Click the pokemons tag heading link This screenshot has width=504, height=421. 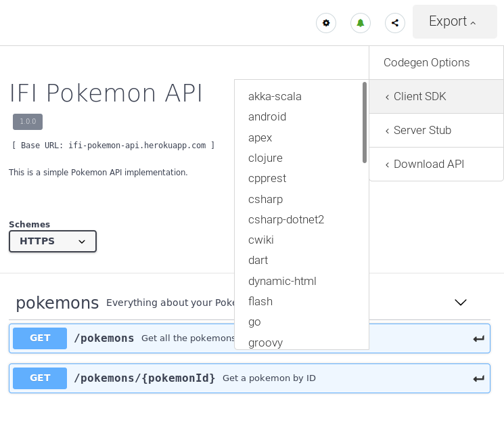[58, 303]
